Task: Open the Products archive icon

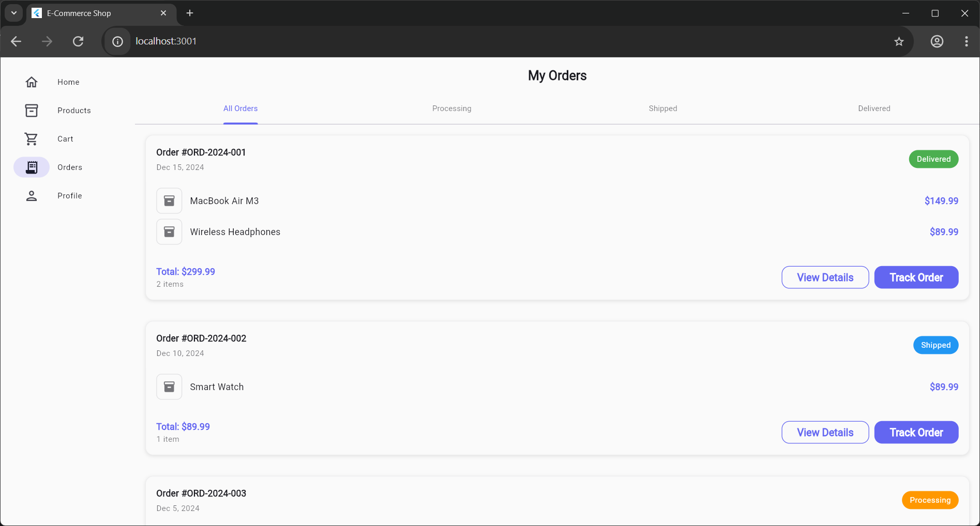Action: (32, 111)
